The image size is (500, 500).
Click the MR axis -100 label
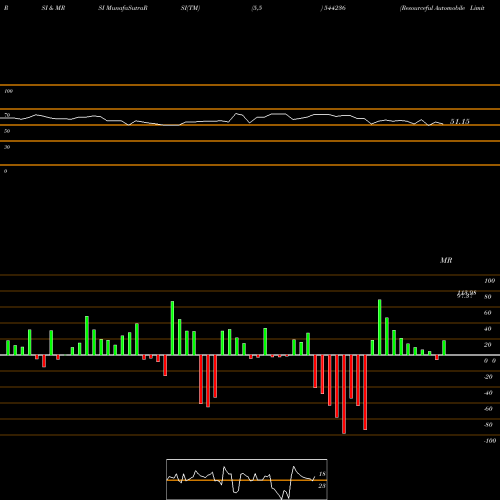pyautogui.click(x=489, y=441)
